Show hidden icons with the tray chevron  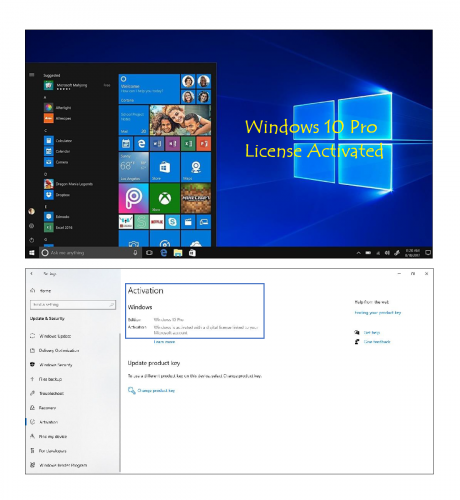tap(359, 253)
